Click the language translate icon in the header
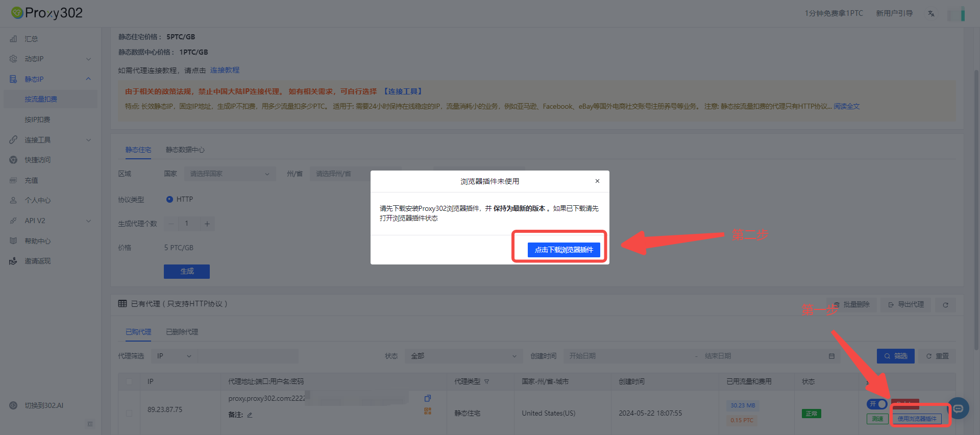The image size is (980, 435). pos(931,13)
